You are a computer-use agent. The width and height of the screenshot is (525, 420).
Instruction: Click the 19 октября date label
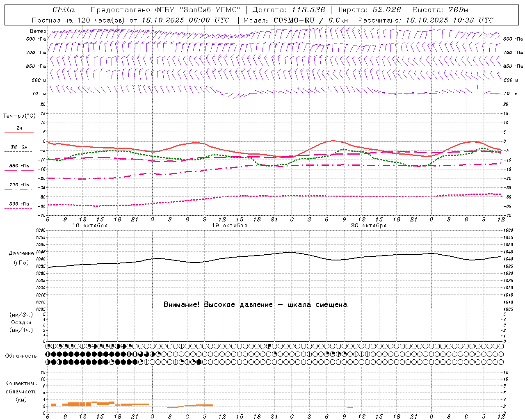(229, 226)
